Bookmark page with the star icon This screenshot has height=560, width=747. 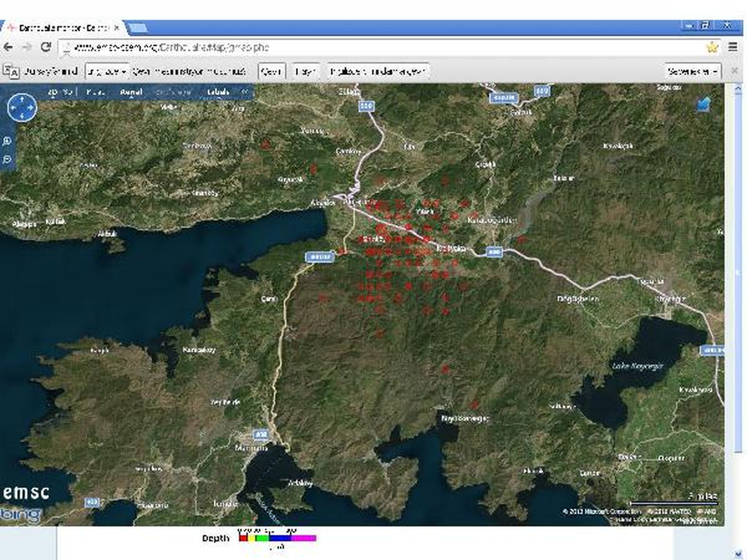712,47
